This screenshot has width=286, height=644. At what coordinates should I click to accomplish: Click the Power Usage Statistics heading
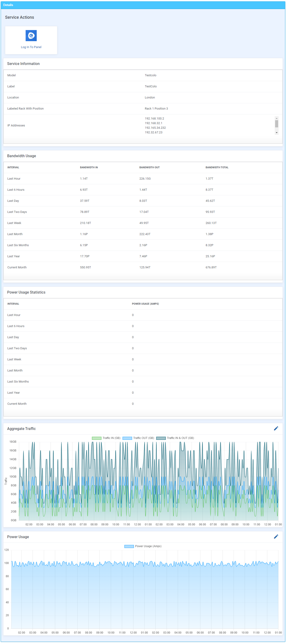click(26, 292)
